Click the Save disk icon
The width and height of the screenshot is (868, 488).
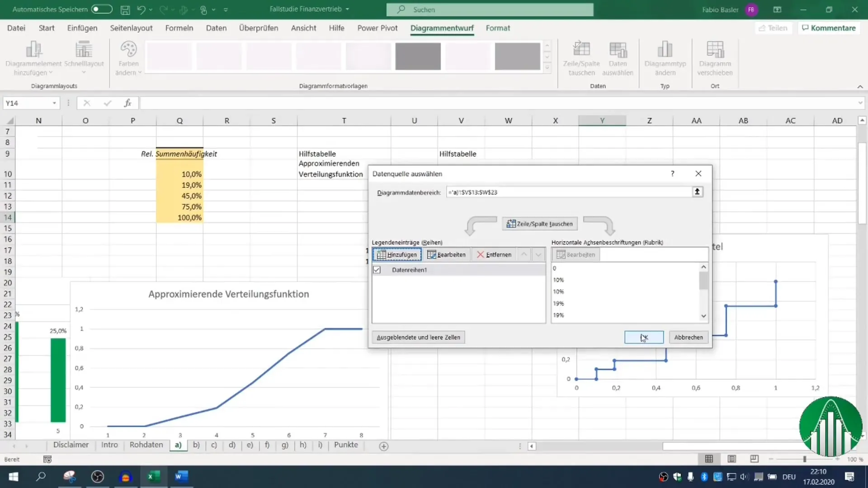click(125, 9)
